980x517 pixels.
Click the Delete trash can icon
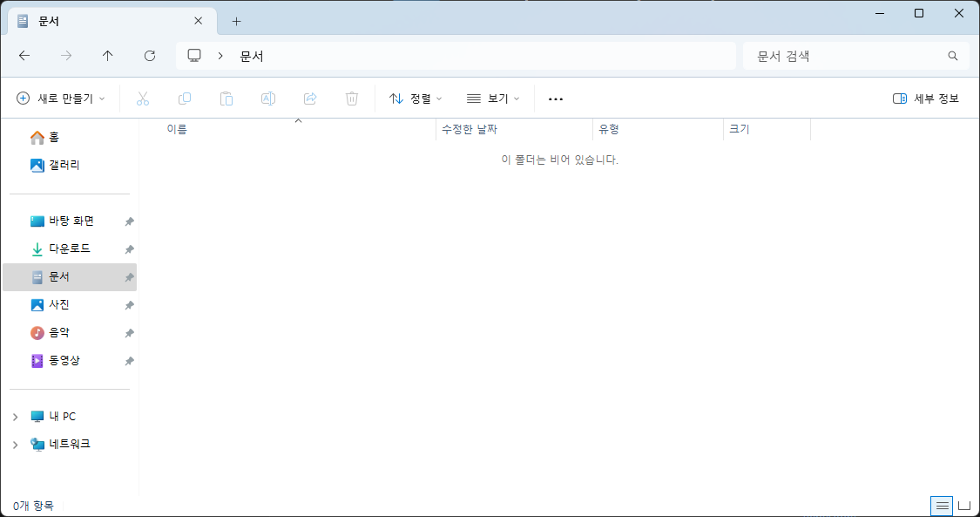(352, 99)
